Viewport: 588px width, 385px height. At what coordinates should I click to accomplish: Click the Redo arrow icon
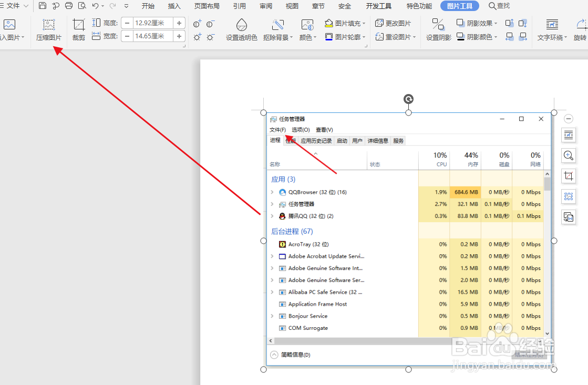point(112,6)
